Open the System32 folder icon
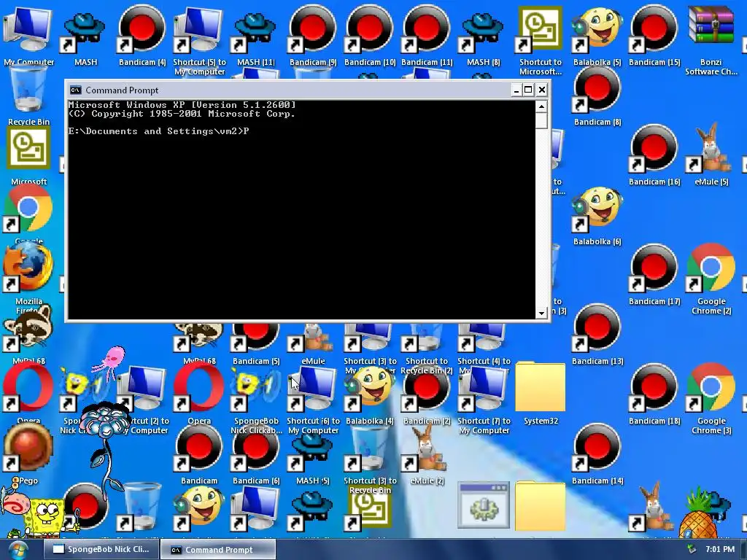 coord(541,388)
